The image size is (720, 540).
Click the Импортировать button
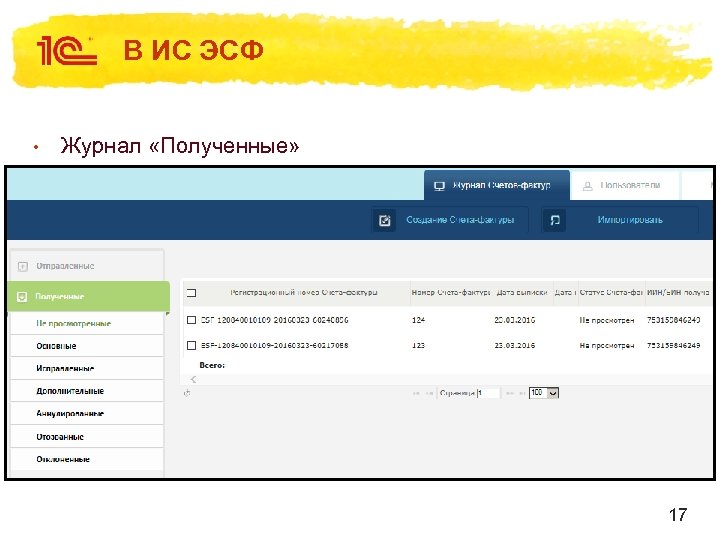coord(619,220)
